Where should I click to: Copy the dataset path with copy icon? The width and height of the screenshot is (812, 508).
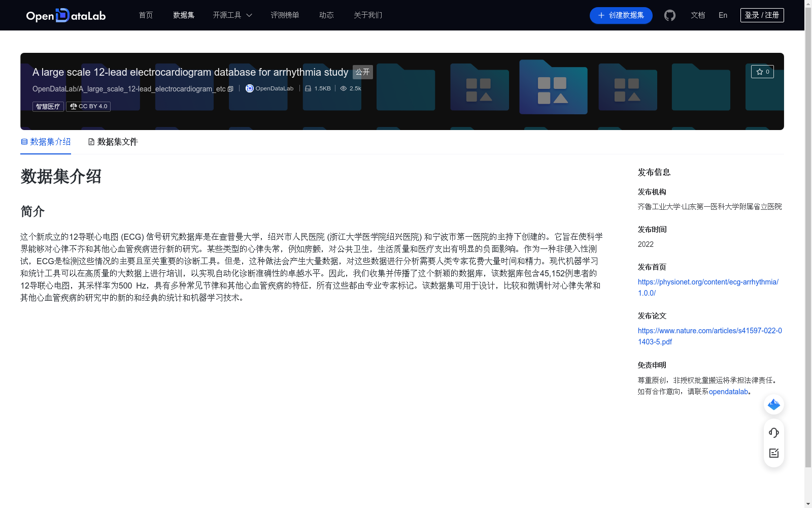[230, 89]
